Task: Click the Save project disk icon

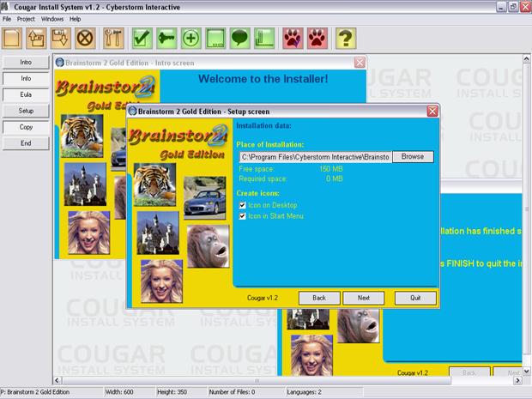Action: (x=61, y=38)
